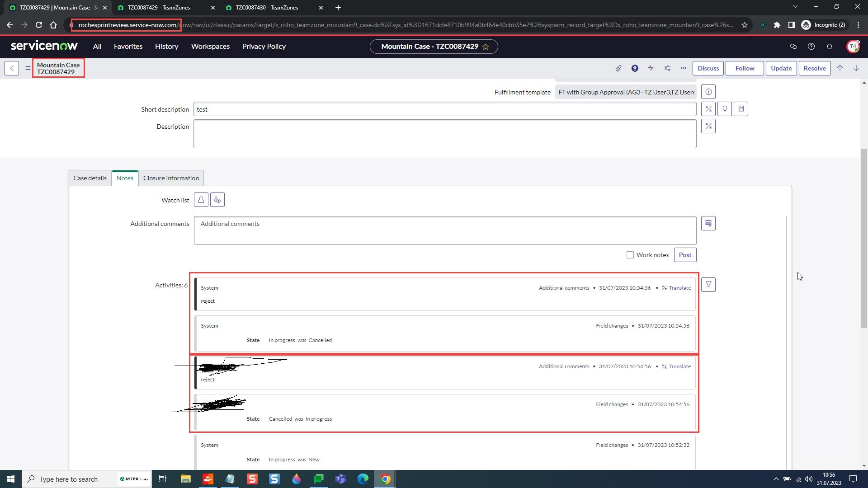
Task: Click the info icon beside Fulfillment template
Action: pos(708,92)
